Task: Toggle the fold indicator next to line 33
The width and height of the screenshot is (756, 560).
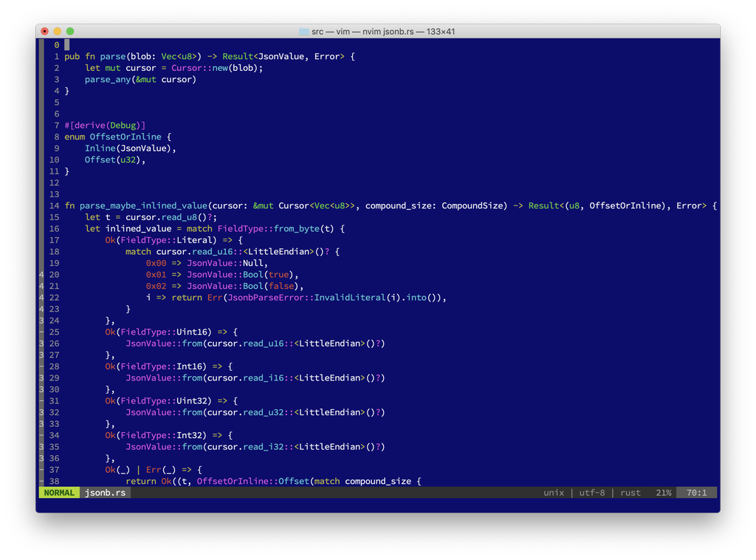Action: (x=41, y=423)
